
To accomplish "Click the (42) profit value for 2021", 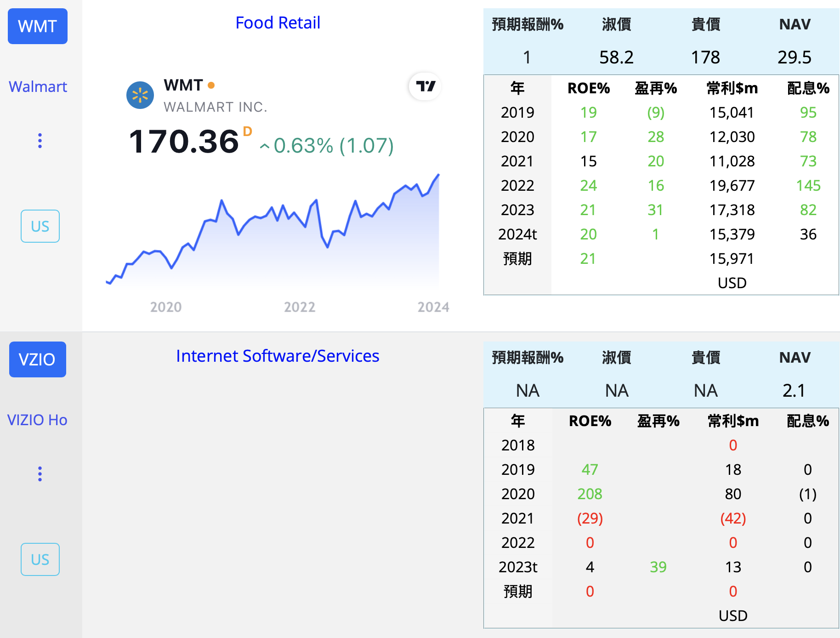I will pyautogui.click(x=733, y=518).
